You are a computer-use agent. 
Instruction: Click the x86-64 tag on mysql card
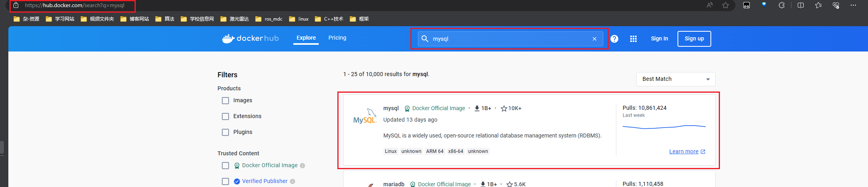[x=456, y=151]
